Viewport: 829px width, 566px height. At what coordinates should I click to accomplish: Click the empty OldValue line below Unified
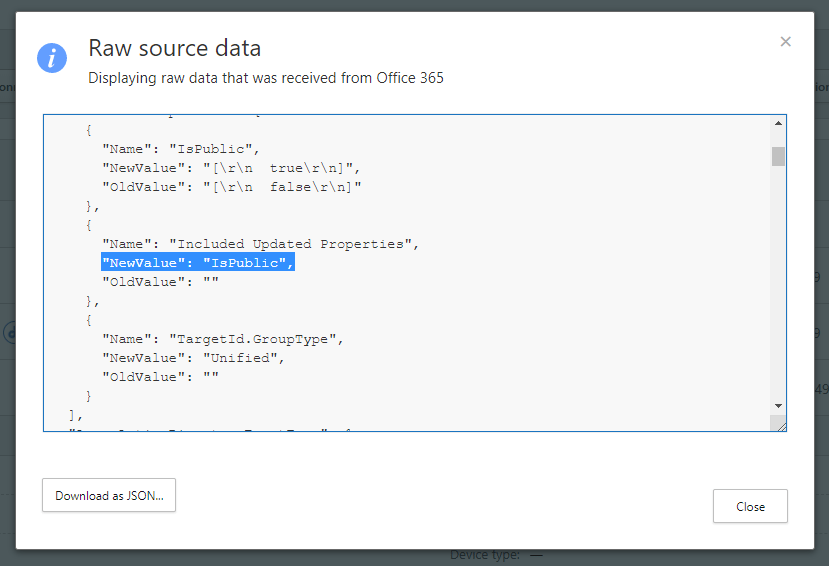(x=160, y=377)
